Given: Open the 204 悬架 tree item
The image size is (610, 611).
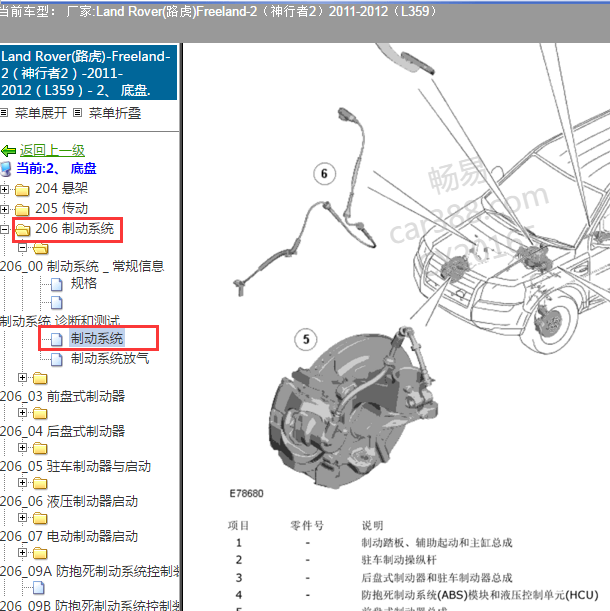Looking at the screenshot, I should [62, 189].
